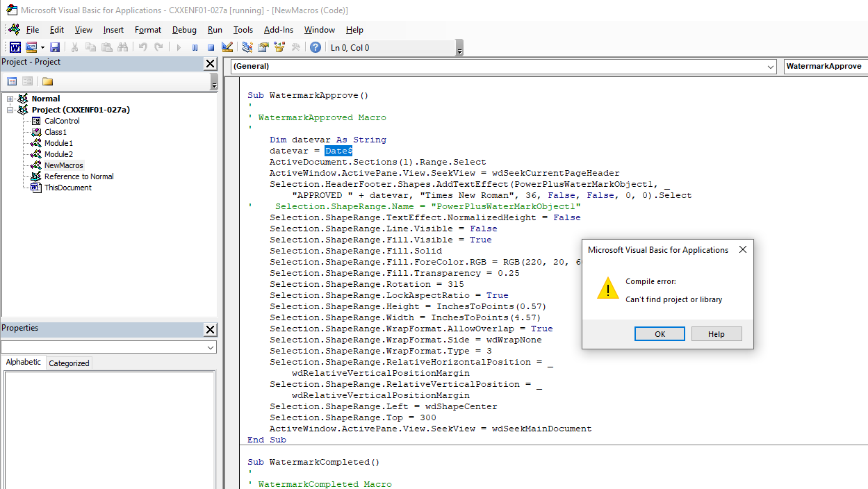The height and width of the screenshot is (489, 868).
Task: Click the Save (floppy disk) toolbar icon
Action: (55, 47)
